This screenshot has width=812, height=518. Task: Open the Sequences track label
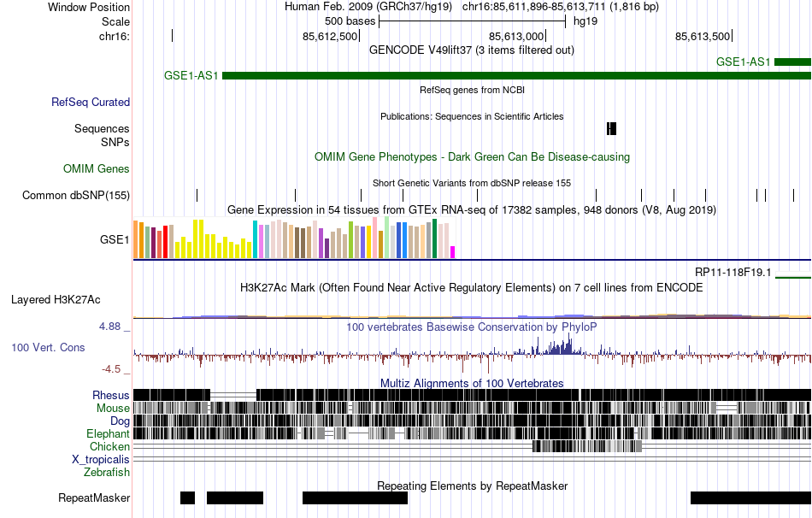(x=102, y=128)
